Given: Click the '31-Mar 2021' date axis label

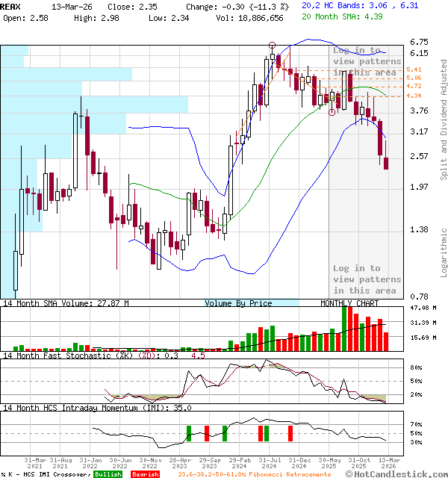Looking at the screenshot, I should (x=37, y=463).
